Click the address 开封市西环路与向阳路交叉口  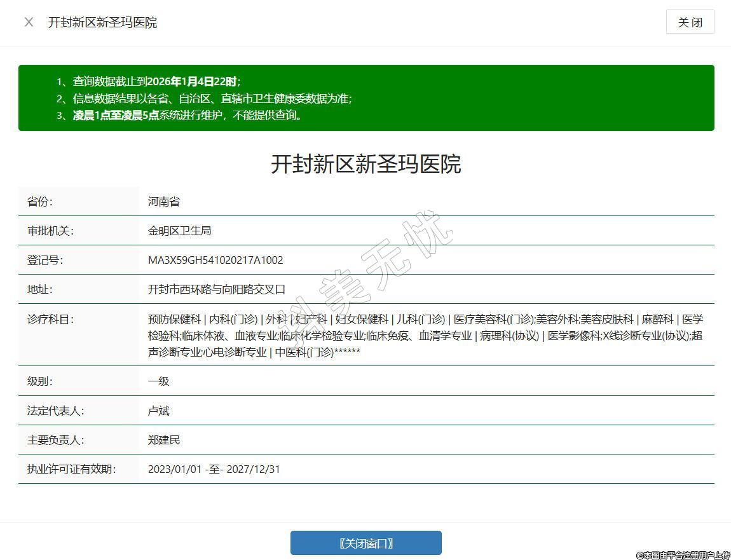point(216,289)
